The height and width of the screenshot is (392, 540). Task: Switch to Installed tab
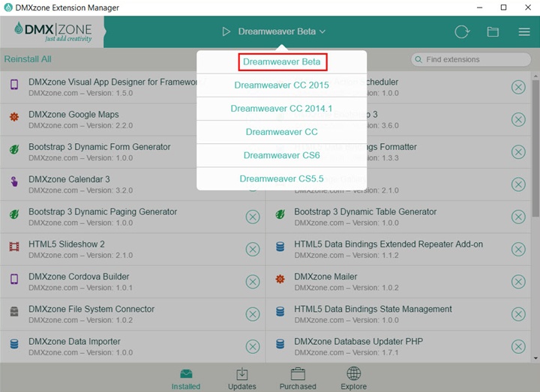[186, 379]
